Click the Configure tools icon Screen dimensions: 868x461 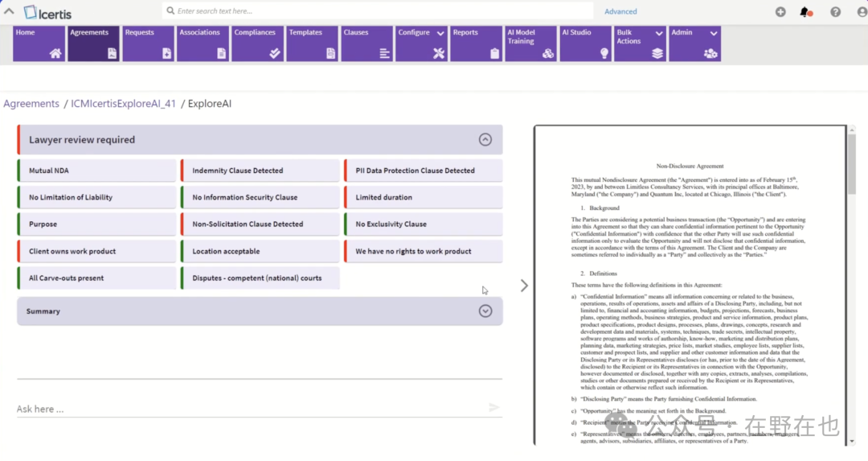[x=439, y=53]
